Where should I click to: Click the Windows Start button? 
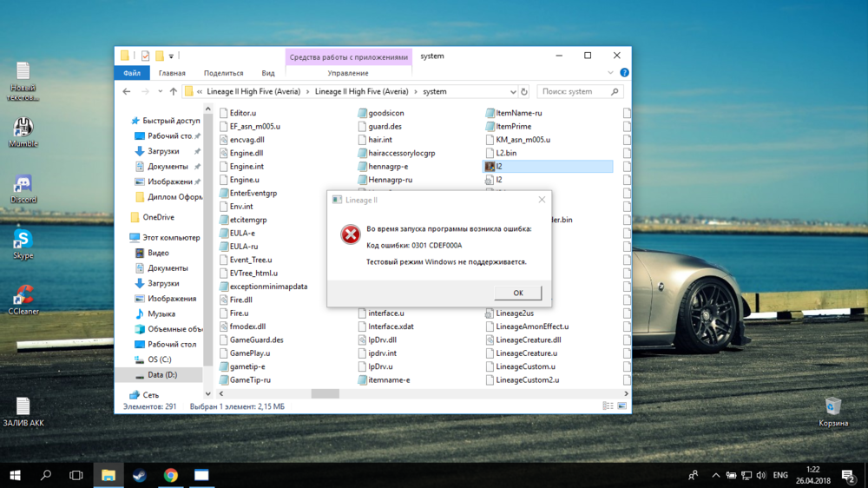15,475
